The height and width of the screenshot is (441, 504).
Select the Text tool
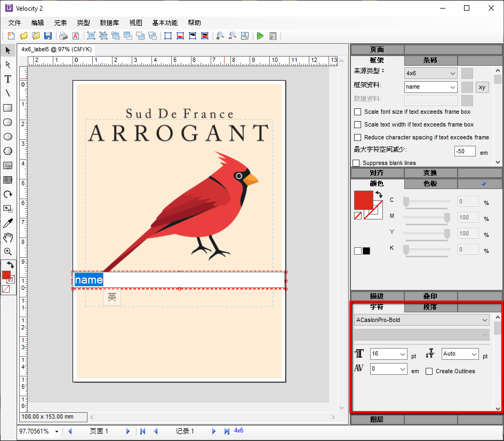8,79
